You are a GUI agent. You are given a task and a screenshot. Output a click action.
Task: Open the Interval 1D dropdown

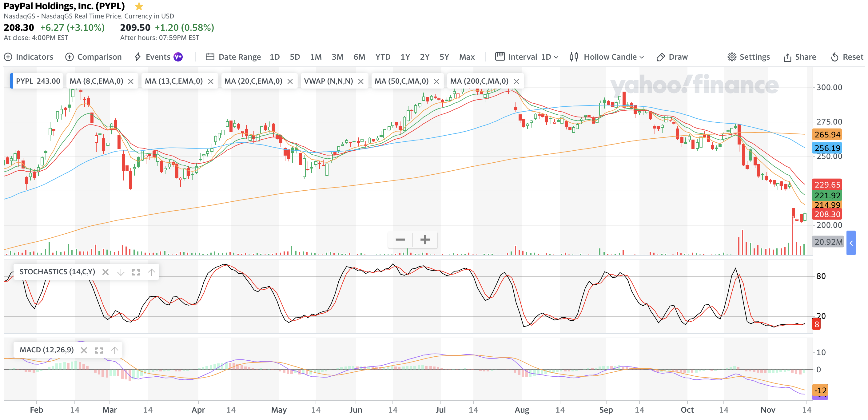click(x=550, y=57)
